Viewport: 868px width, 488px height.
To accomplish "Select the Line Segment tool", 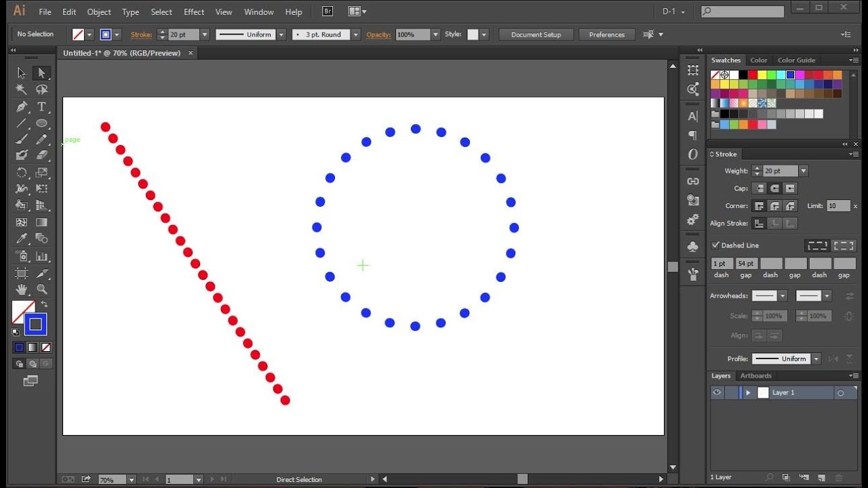I will pos(22,123).
